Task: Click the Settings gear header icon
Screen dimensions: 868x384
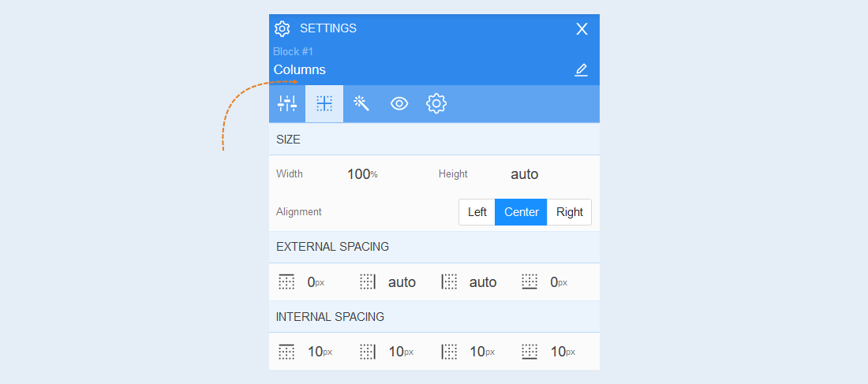Action: coord(282,28)
